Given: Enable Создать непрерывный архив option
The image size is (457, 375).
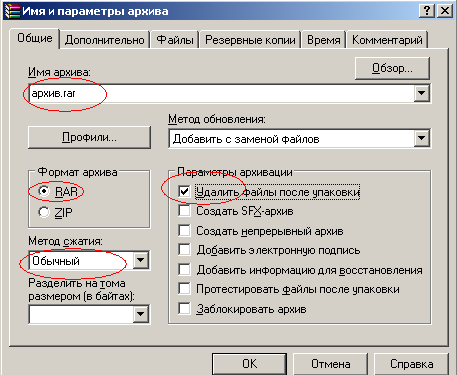Looking at the screenshot, I should pos(184,230).
